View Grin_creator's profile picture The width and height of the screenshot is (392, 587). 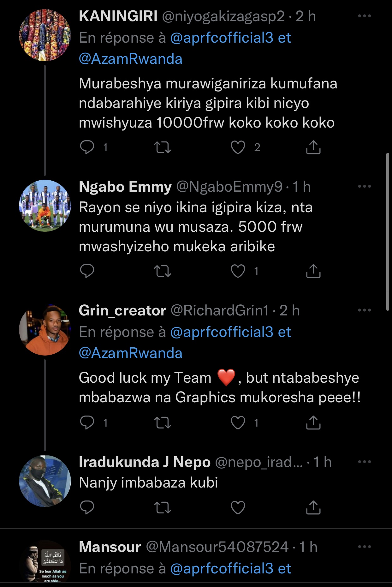point(45,330)
